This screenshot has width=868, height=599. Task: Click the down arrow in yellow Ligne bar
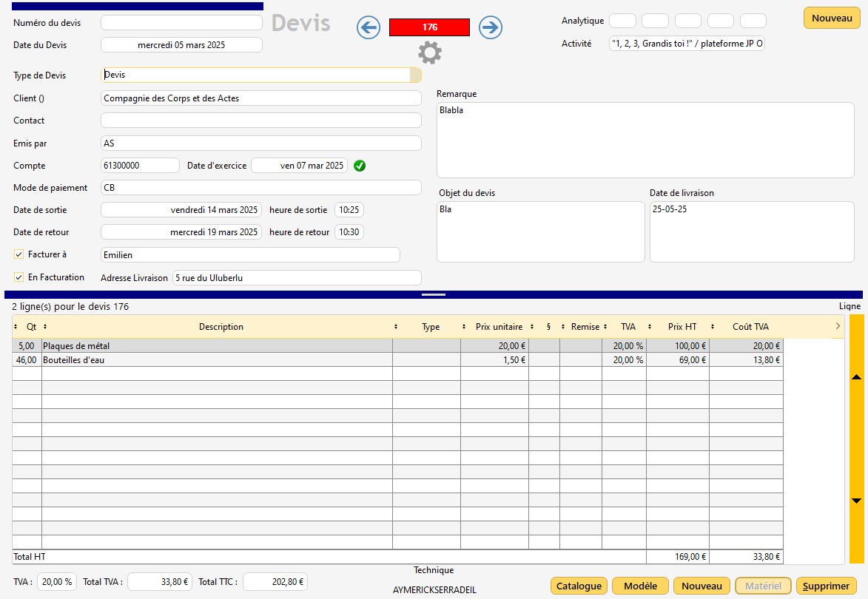pyautogui.click(x=856, y=501)
